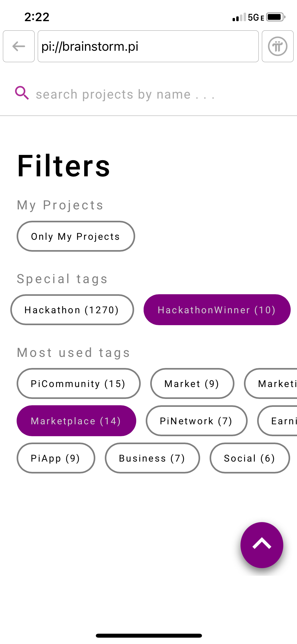The width and height of the screenshot is (297, 644).
Task: Tap the purple scroll-up chevron button
Action: click(x=262, y=545)
